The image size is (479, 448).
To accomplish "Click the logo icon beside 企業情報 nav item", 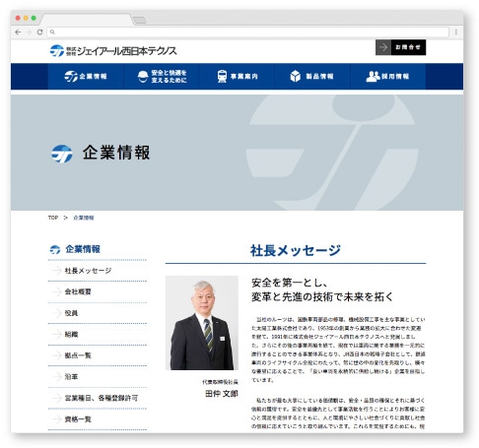I will [x=71, y=77].
